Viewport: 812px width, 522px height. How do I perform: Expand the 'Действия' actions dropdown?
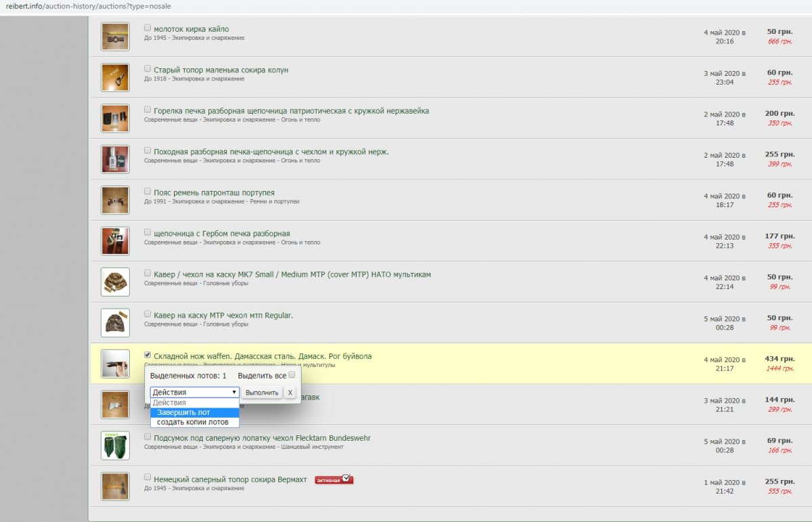[195, 392]
